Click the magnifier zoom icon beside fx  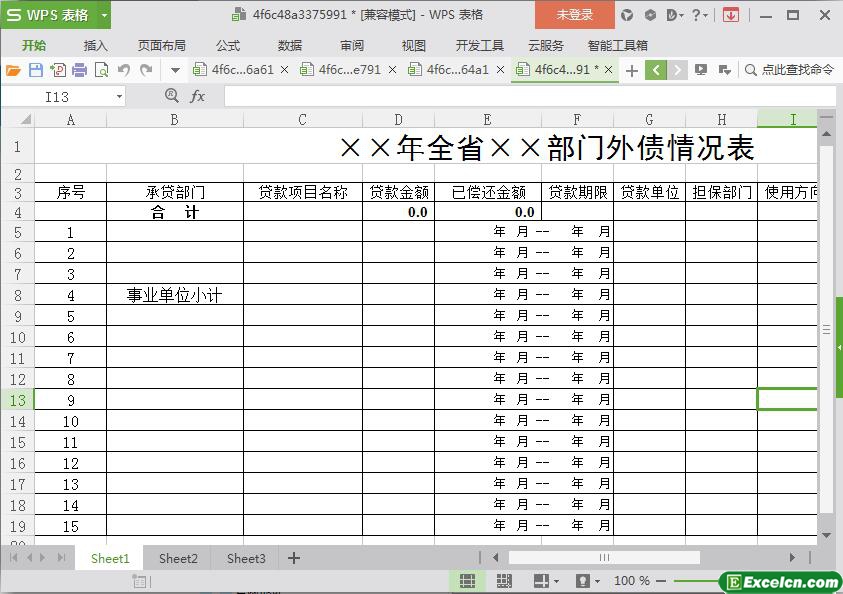(x=172, y=96)
